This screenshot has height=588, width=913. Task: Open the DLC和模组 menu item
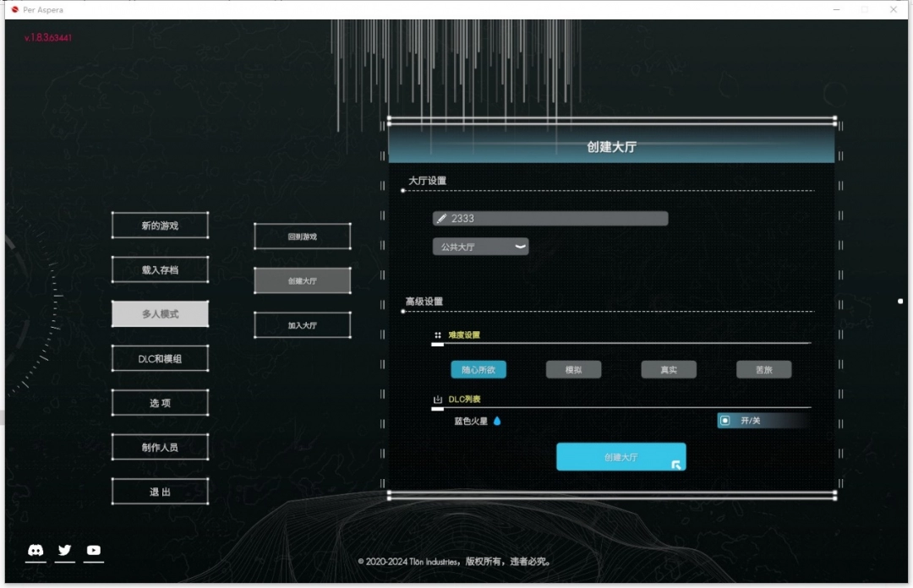[x=160, y=359]
